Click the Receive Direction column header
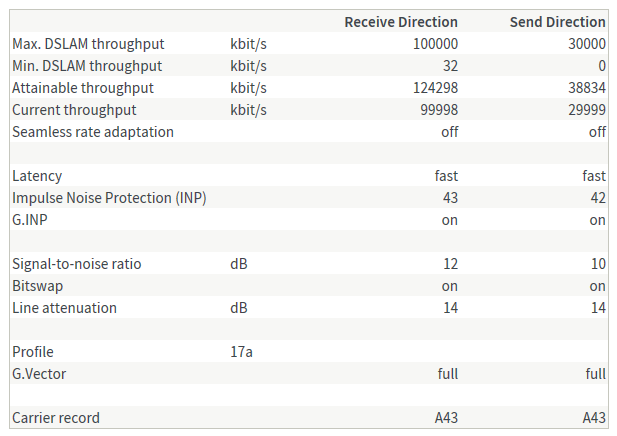Image resolution: width=617 pixels, height=436 pixels. pyautogui.click(x=401, y=22)
